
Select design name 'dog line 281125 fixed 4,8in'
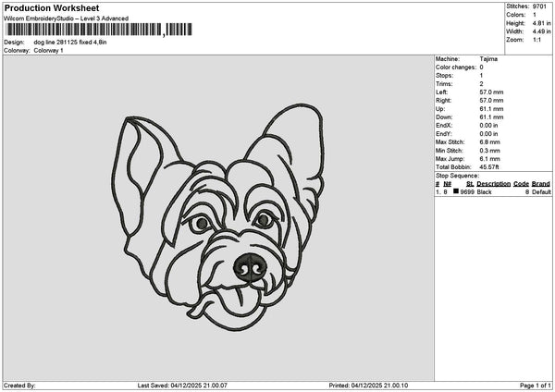coord(70,43)
